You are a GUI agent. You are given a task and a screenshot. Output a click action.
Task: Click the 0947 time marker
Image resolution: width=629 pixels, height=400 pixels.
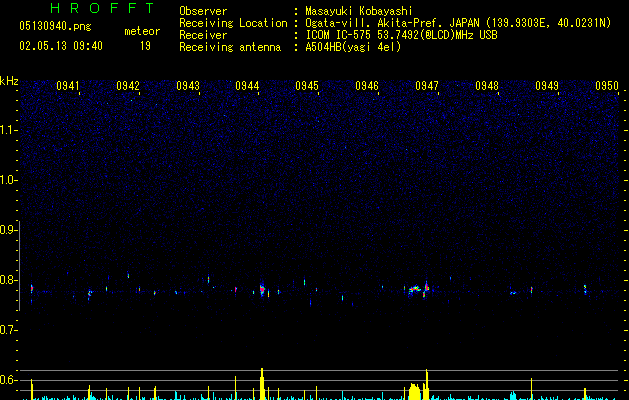coord(427,86)
